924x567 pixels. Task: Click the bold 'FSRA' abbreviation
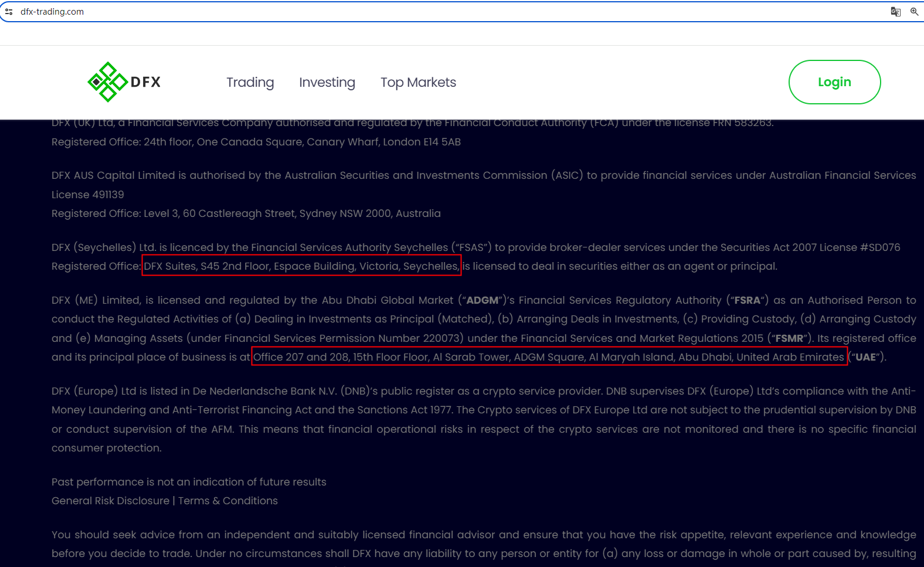tap(748, 300)
